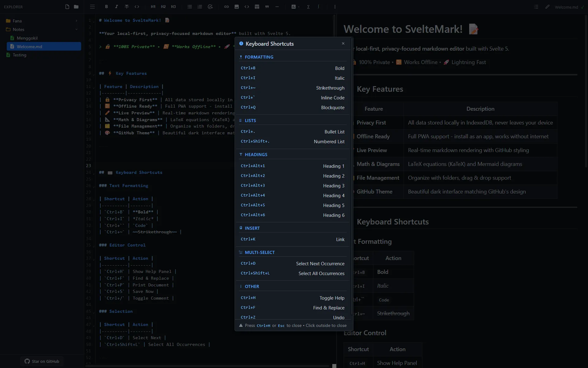Insert Heading 1 with H1 button
The height and width of the screenshot is (368, 588).
pos(153,7)
